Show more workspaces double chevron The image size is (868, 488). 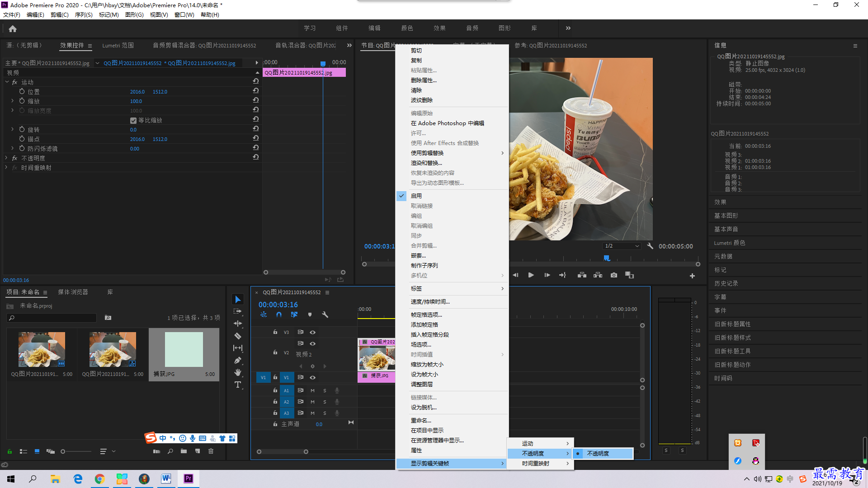pos(568,28)
